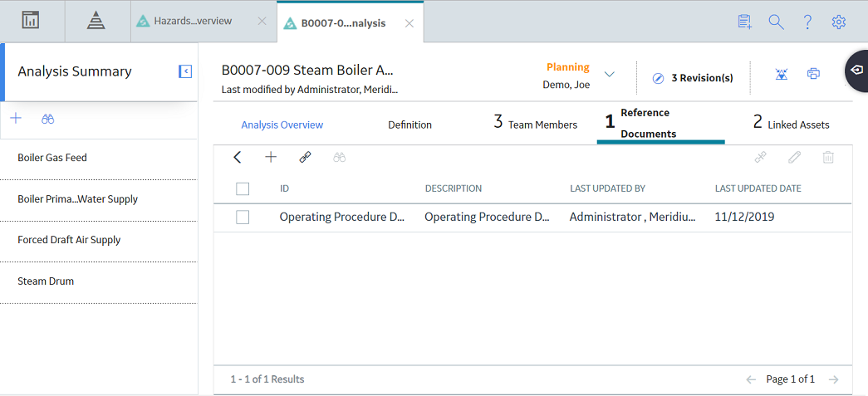Open the Team Members tab
The width and height of the screenshot is (868, 396).
tap(535, 124)
